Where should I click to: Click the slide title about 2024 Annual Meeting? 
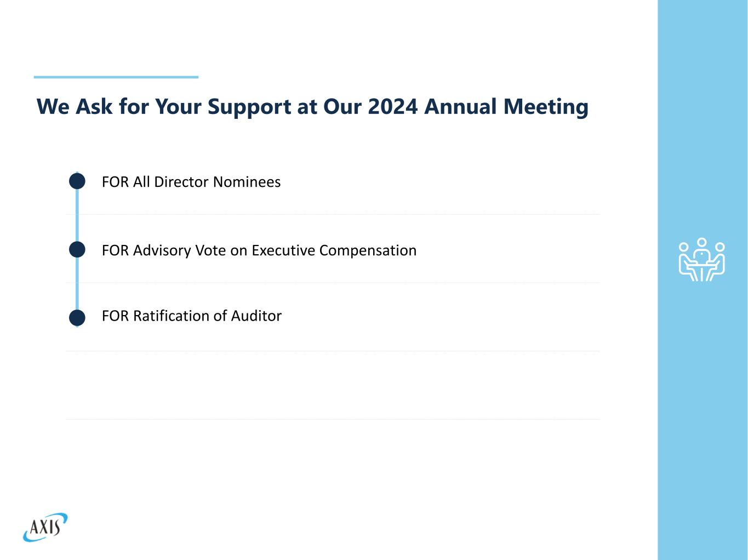point(312,106)
